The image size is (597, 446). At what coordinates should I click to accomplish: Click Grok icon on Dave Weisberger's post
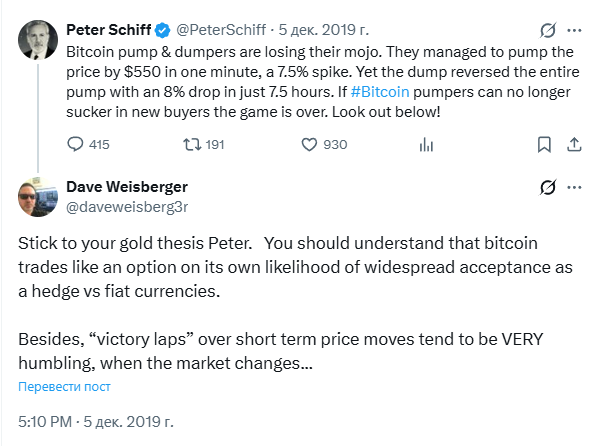[x=548, y=187]
